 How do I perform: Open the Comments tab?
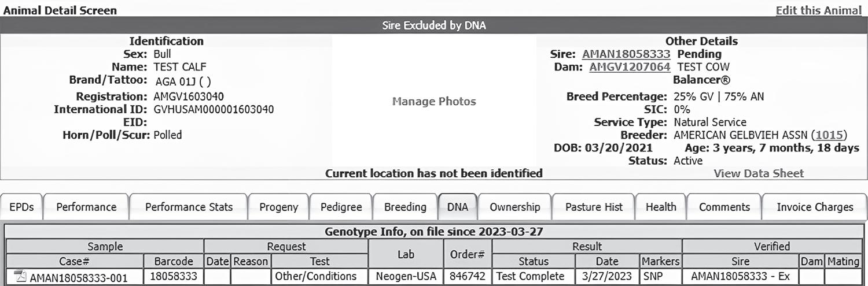pyautogui.click(x=724, y=207)
